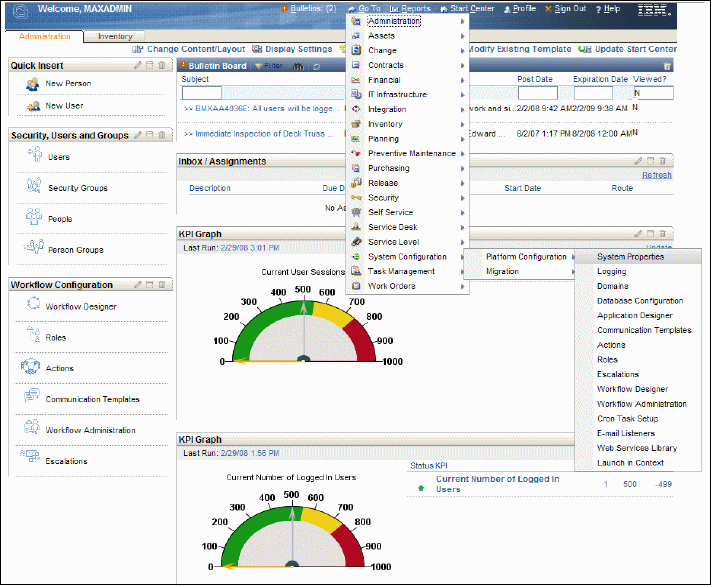Expand the Security submenu arrow
Screen dimensions: 711x586
tap(463, 198)
